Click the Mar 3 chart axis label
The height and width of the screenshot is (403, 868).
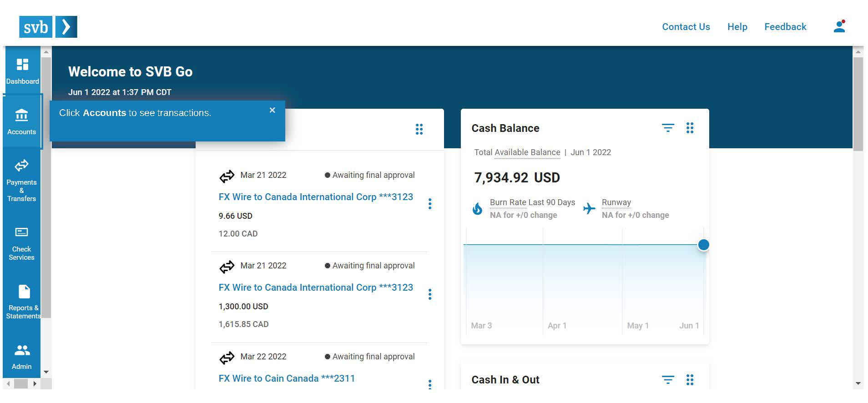(x=481, y=326)
